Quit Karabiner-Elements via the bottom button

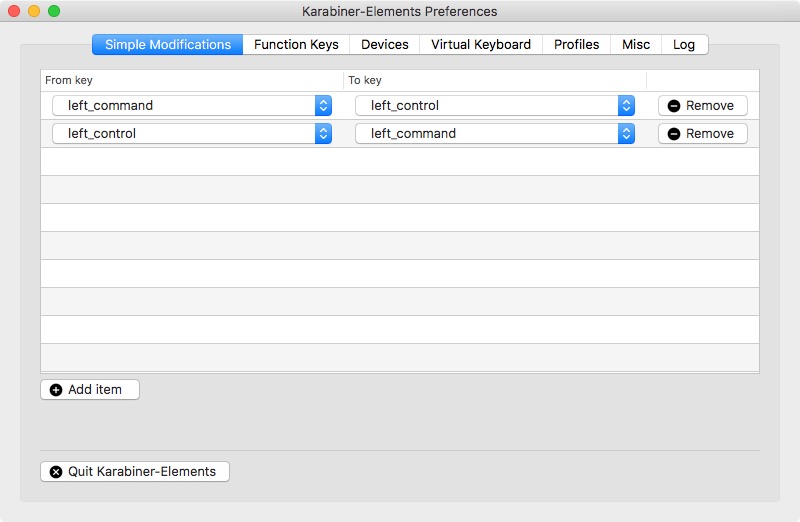click(x=135, y=471)
